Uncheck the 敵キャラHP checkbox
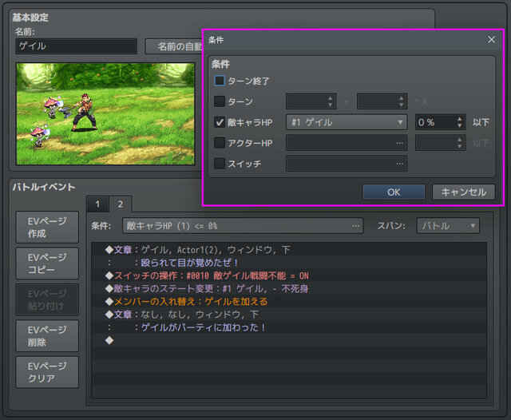This screenshot has width=511, height=420. (x=220, y=122)
